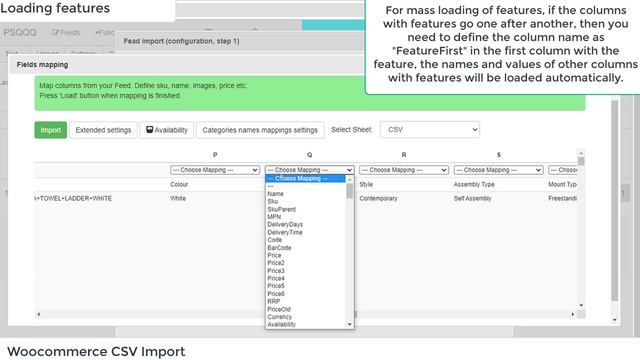Open the Select Sheet CSV dropdown
Screen dimensions: 640x360
point(430,129)
